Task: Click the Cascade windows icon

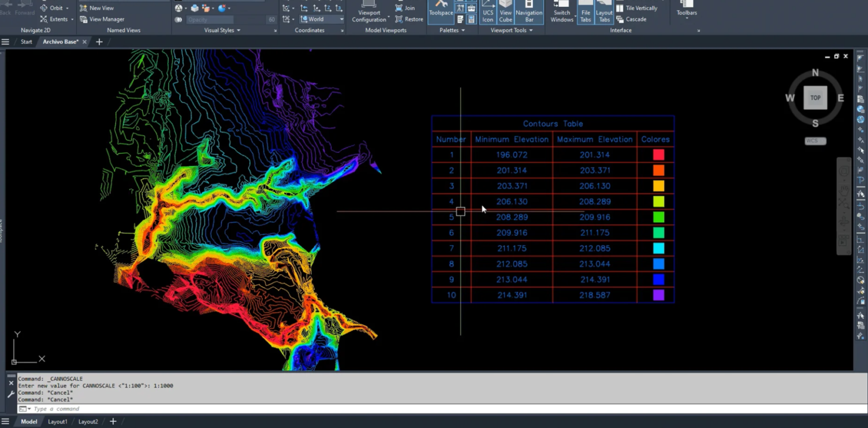Action: [620, 19]
